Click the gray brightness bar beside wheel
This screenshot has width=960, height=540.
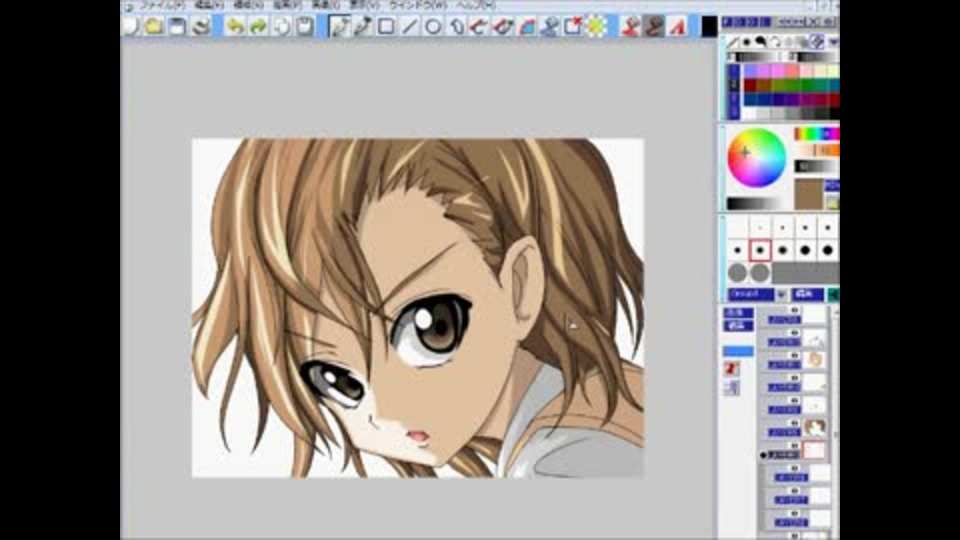(x=817, y=166)
